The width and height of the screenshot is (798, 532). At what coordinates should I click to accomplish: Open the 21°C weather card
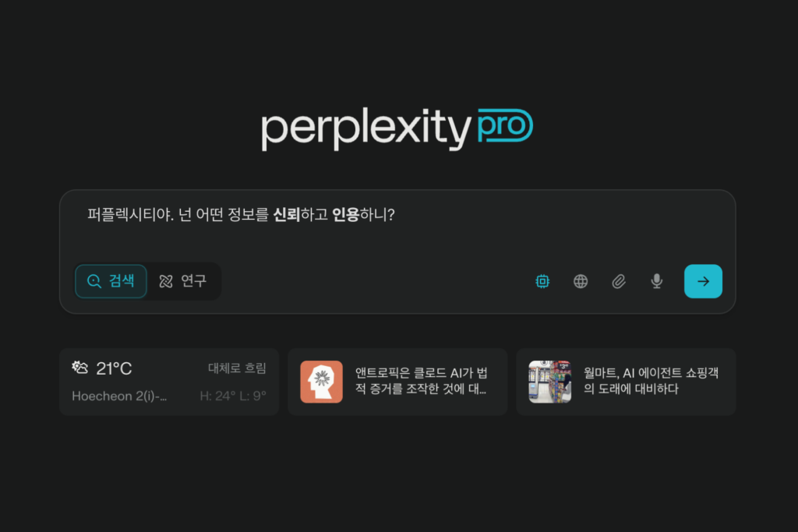(x=169, y=382)
